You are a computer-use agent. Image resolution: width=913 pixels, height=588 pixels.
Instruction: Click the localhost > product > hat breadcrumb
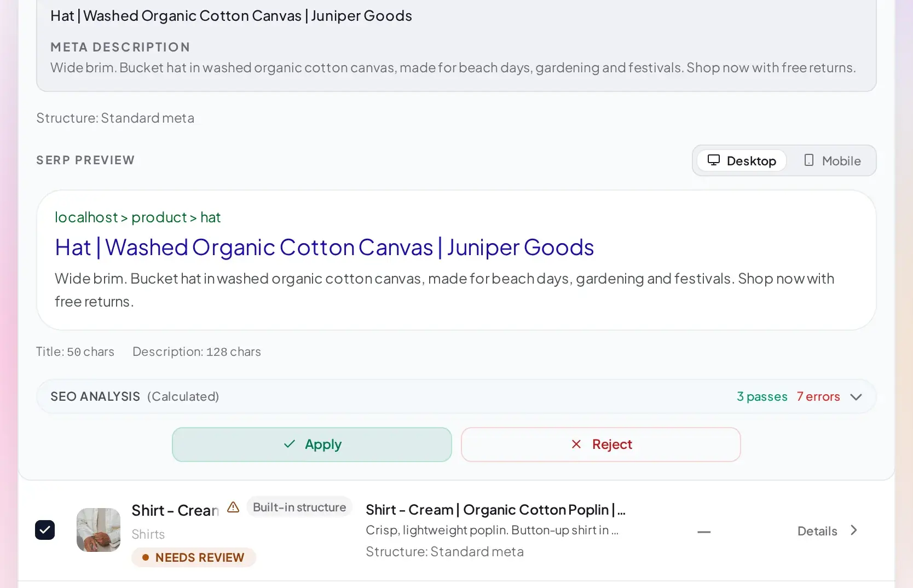tap(137, 217)
